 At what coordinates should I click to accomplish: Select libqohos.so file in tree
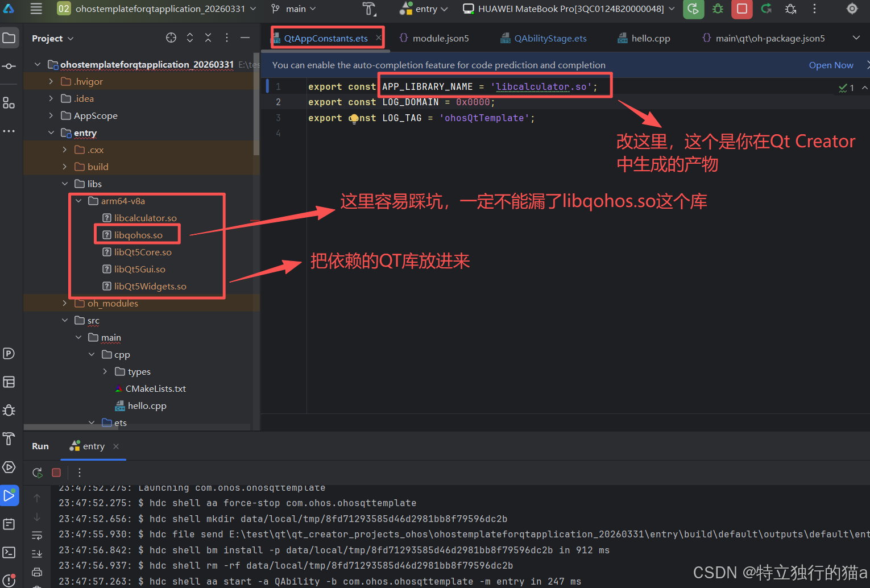[x=132, y=235]
